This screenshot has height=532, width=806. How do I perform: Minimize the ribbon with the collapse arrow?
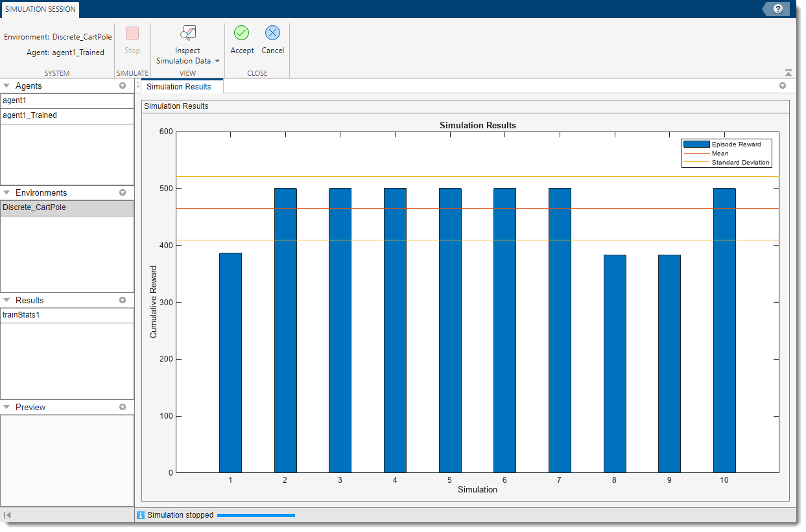[x=788, y=72]
